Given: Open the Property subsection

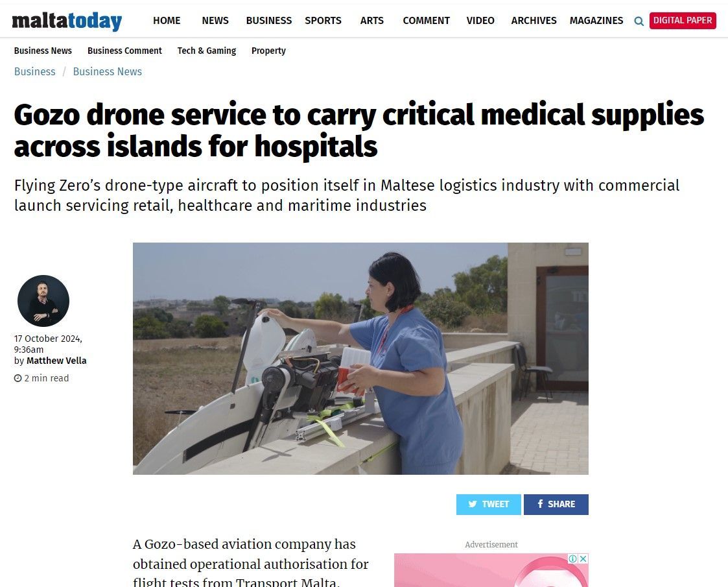Looking at the screenshot, I should click(x=268, y=51).
